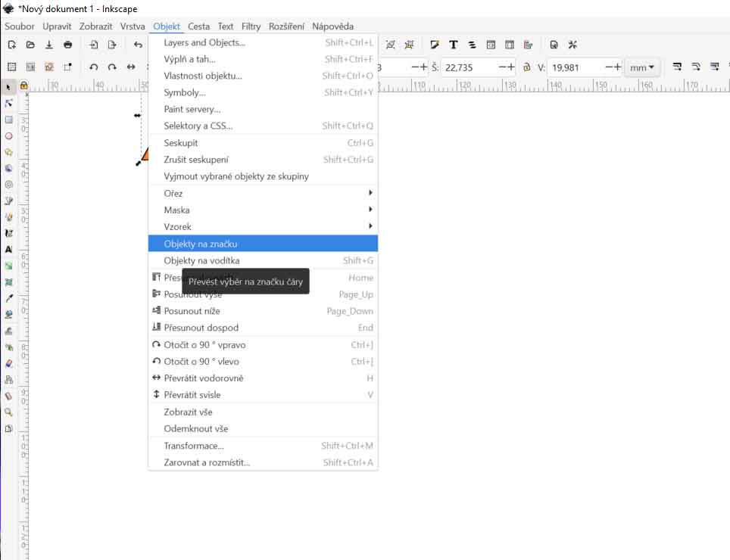Click the Print document icon
The width and height of the screenshot is (730, 560).
(68, 45)
